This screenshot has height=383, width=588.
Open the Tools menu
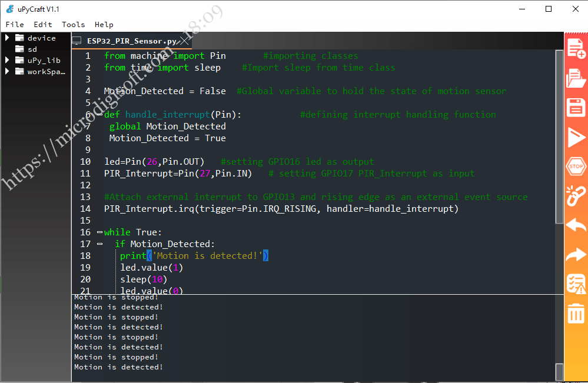(x=73, y=24)
